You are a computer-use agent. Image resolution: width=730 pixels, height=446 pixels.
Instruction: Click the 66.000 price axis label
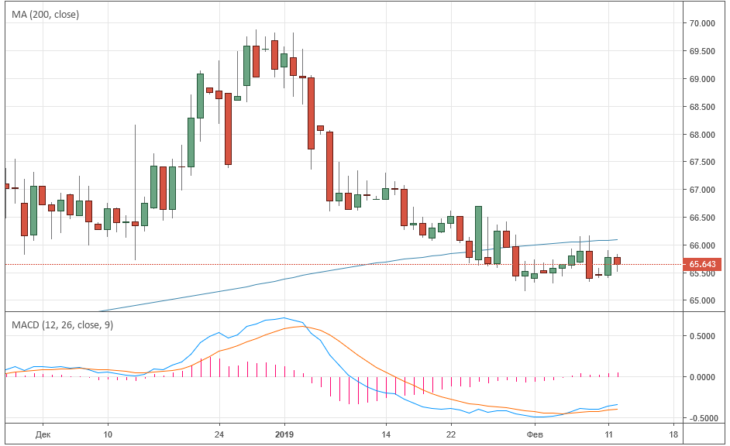[x=702, y=245]
